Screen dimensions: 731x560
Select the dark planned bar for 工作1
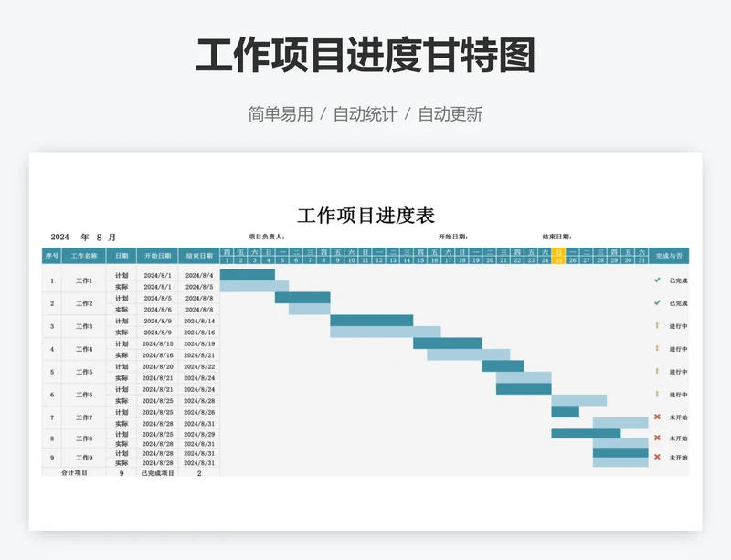248,275
